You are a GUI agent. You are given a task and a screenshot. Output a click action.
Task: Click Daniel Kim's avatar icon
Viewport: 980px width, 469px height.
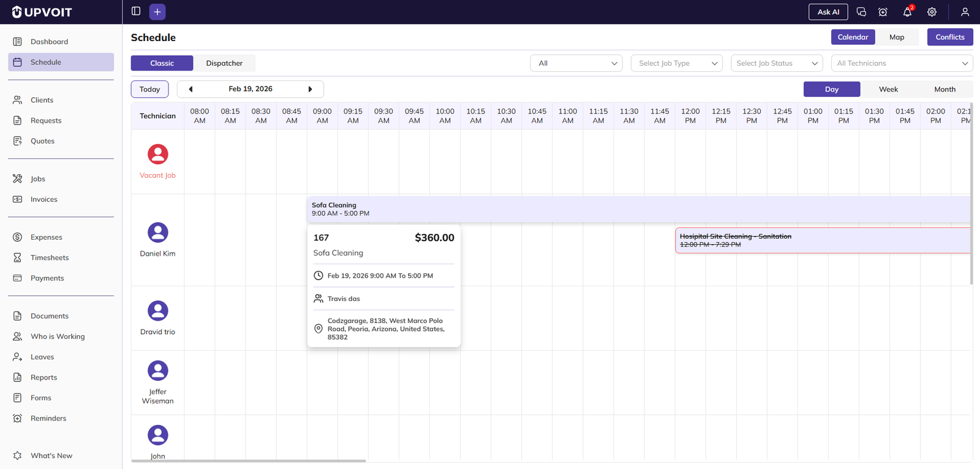tap(157, 232)
